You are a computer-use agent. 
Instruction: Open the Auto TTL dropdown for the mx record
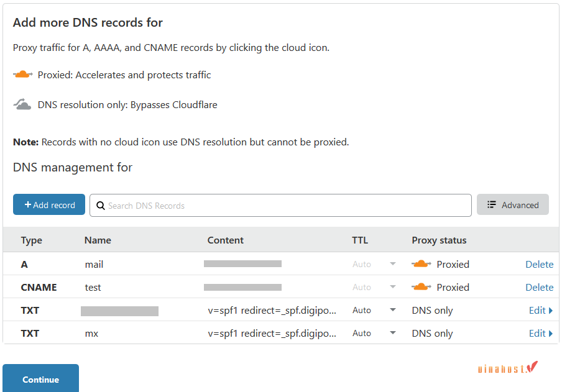point(392,333)
